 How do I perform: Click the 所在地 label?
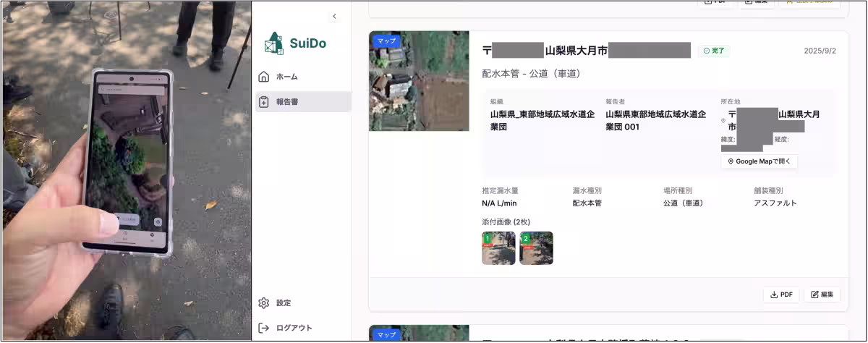point(731,102)
